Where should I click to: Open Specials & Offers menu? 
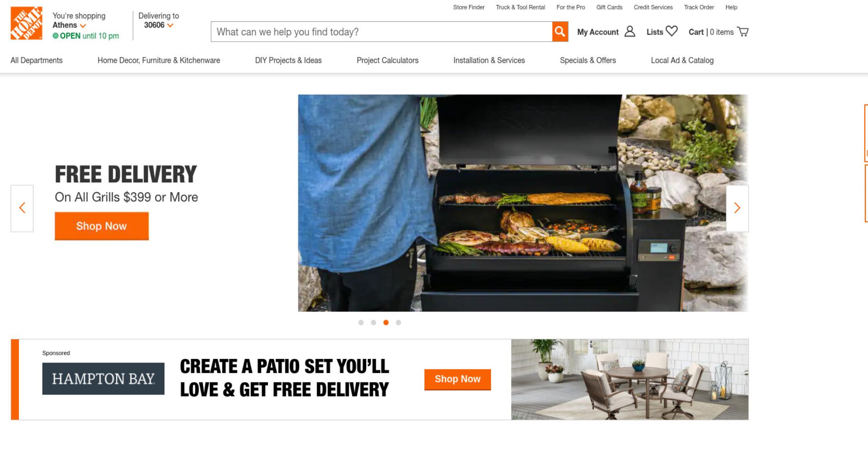coord(588,61)
